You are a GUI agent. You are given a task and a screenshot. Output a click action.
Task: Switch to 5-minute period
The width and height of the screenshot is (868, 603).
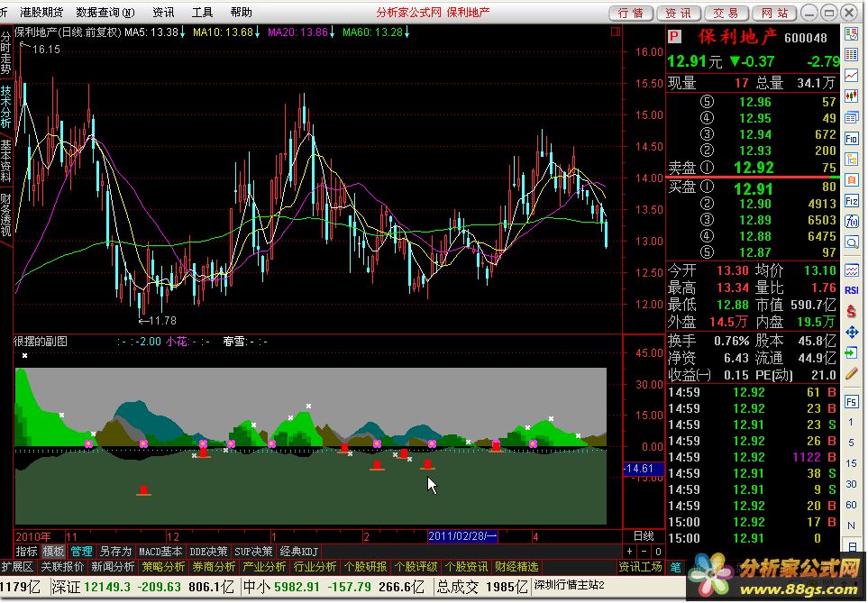tap(852, 443)
